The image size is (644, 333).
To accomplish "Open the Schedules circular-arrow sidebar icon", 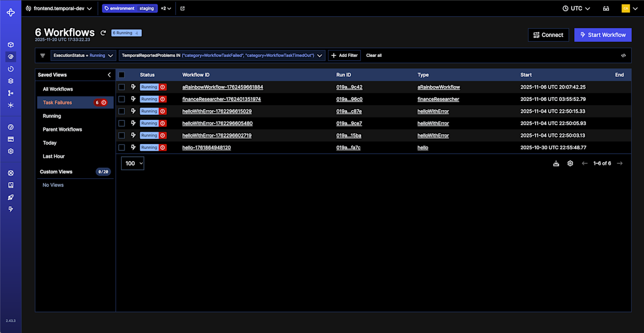I will coord(11,69).
